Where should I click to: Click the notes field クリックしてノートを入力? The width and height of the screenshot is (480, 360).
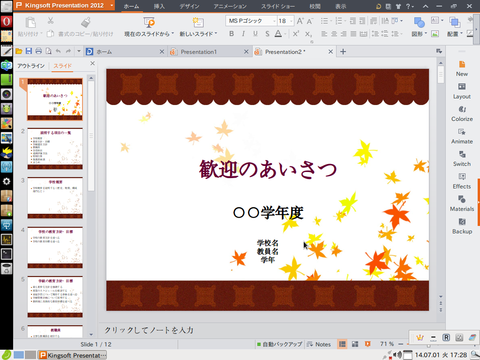[x=149, y=330]
